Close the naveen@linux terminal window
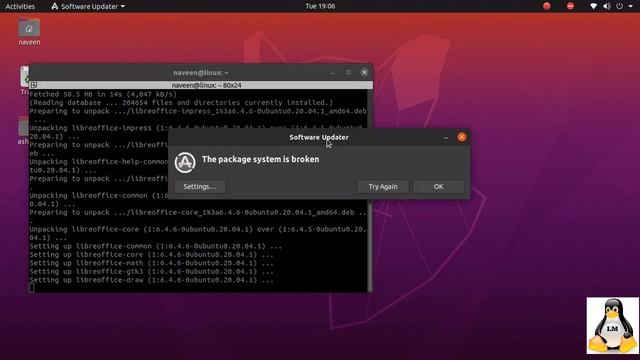This screenshot has width=640, height=360. pos(364,72)
